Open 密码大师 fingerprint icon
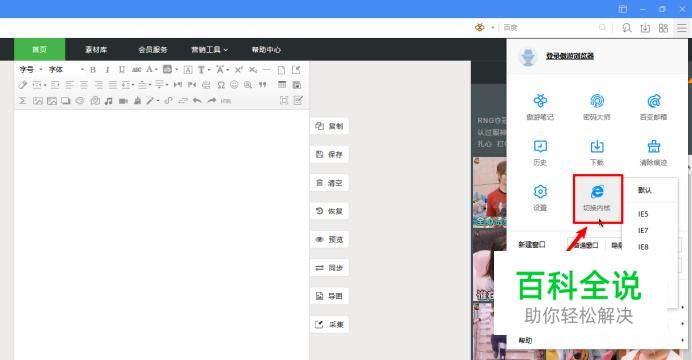 [x=597, y=106]
